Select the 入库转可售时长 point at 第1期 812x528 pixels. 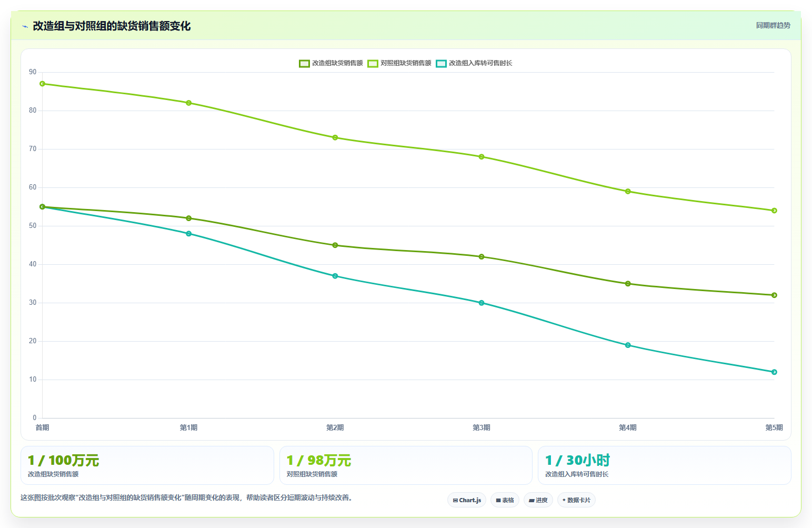[x=189, y=233]
